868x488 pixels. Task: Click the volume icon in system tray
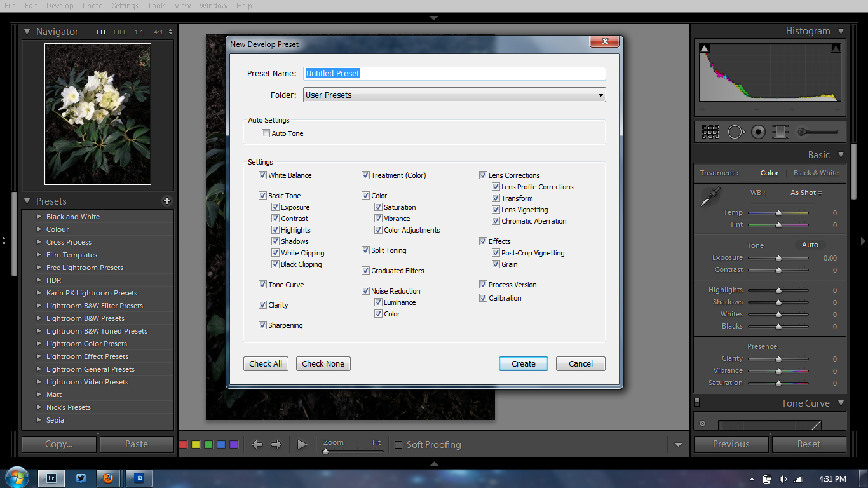tap(783, 479)
